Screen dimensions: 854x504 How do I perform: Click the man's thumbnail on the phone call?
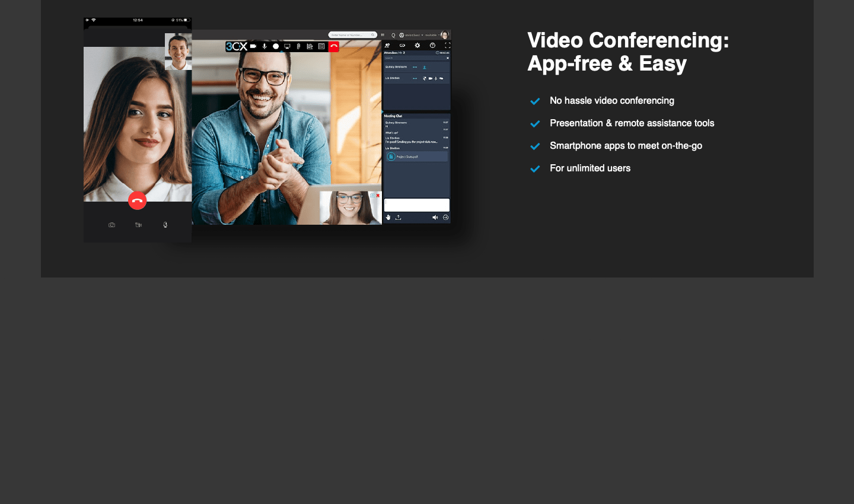(178, 52)
